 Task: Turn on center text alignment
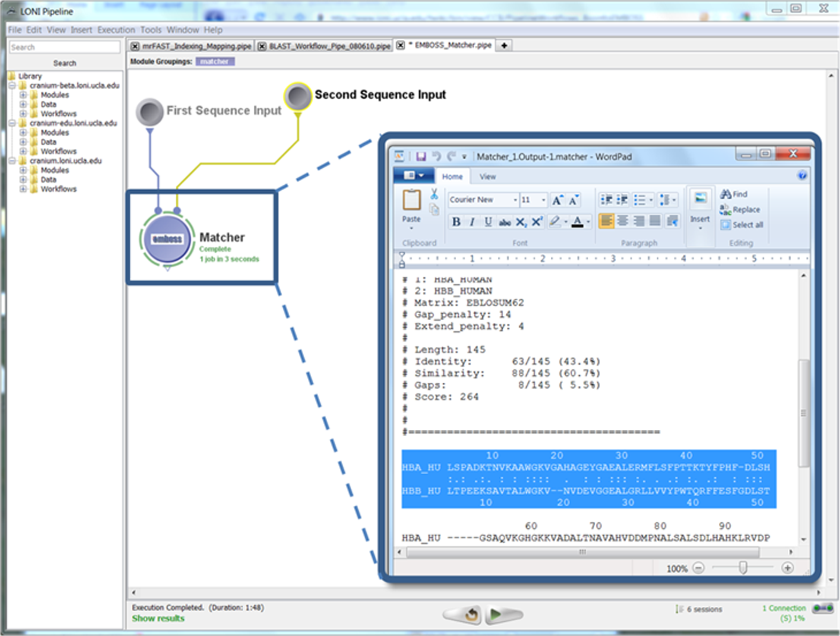pos(622,222)
